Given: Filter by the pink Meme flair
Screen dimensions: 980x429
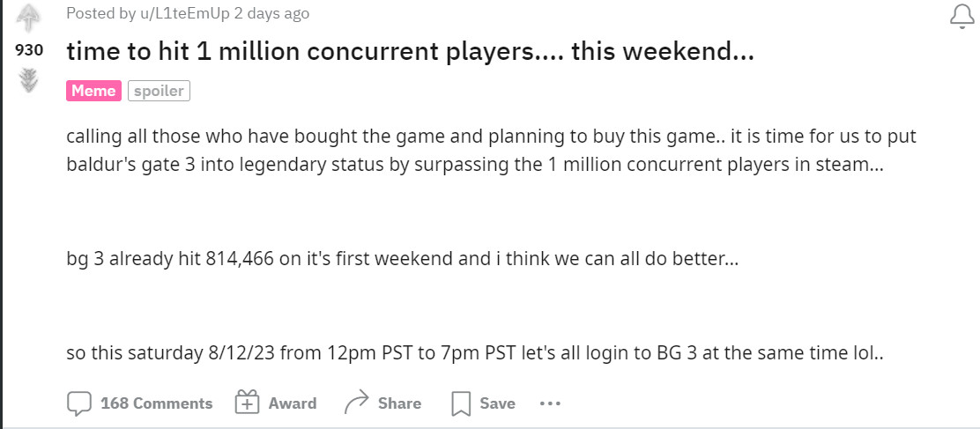Looking at the screenshot, I should tap(93, 90).
